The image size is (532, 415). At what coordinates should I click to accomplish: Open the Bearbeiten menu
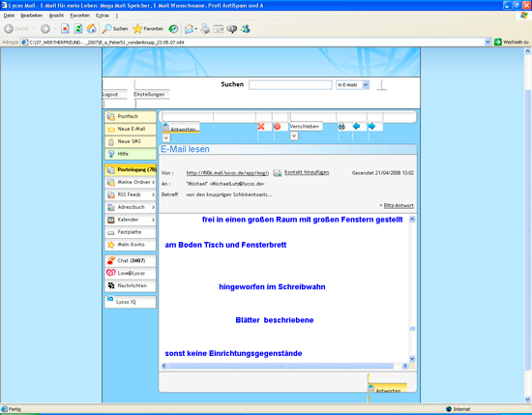pos(32,15)
